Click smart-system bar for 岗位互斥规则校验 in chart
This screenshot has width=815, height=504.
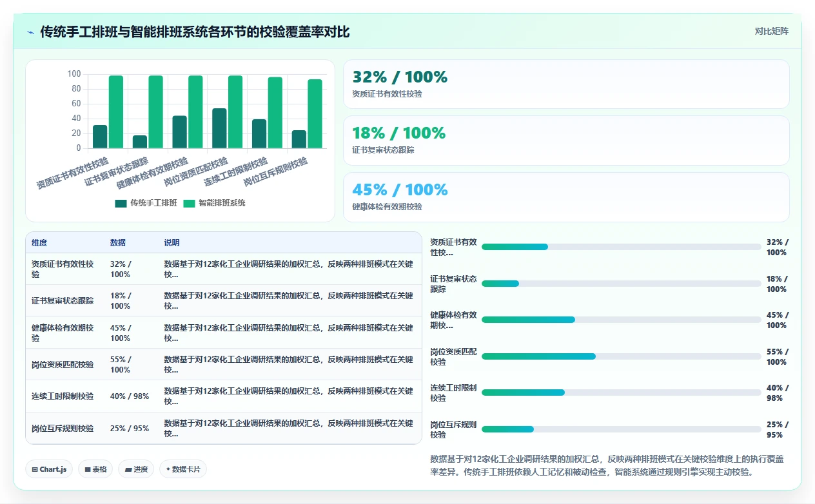pos(315,114)
